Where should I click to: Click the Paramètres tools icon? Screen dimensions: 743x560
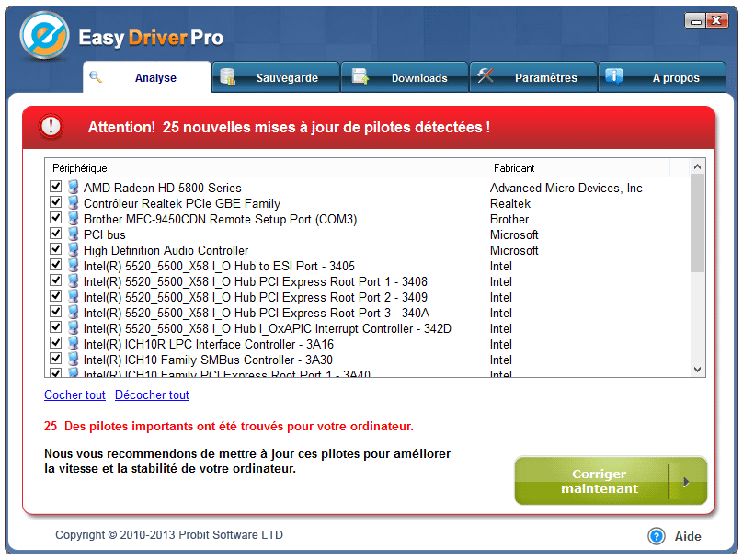point(486,77)
